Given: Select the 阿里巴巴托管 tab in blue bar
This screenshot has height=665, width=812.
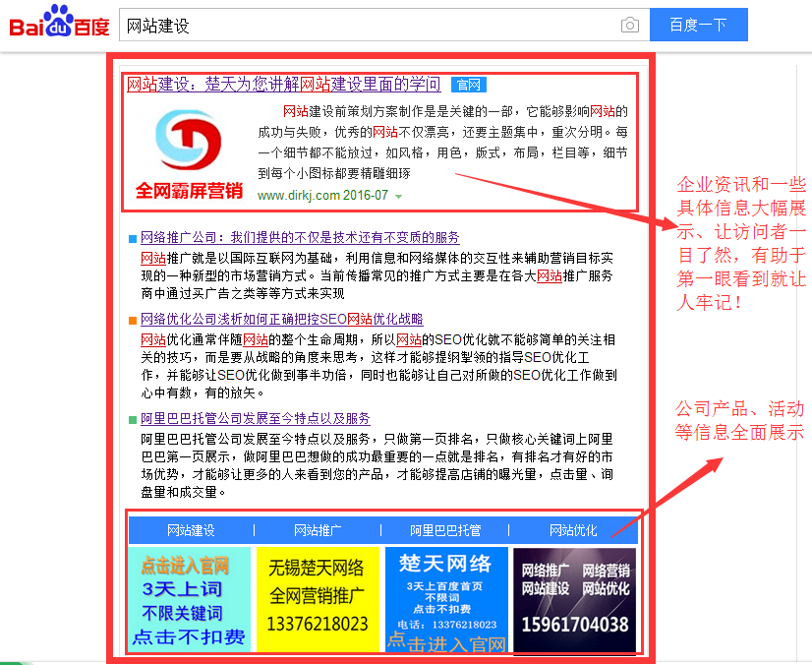Looking at the screenshot, I should pyautogui.click(x=445, y=530).
